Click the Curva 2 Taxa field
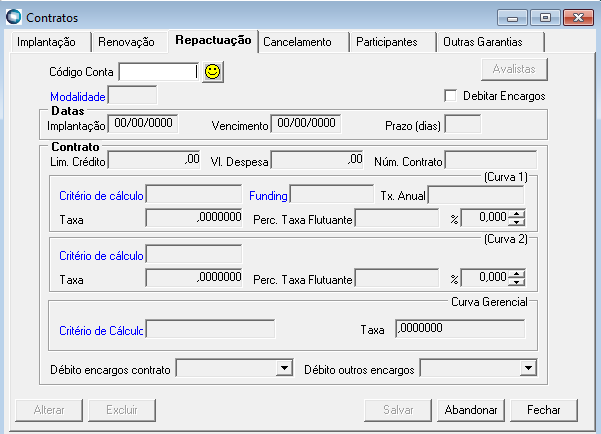This screenshot has width=601, height=434. click(194, 278)
